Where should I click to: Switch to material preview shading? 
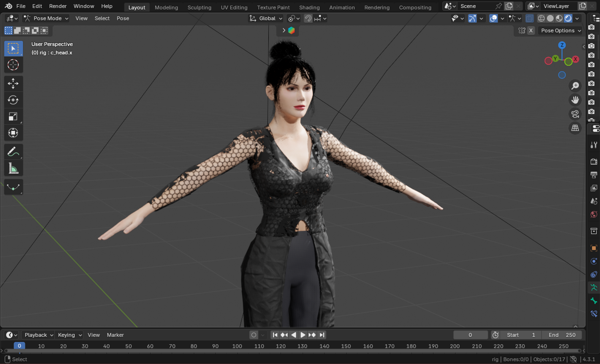coord(559,18)
